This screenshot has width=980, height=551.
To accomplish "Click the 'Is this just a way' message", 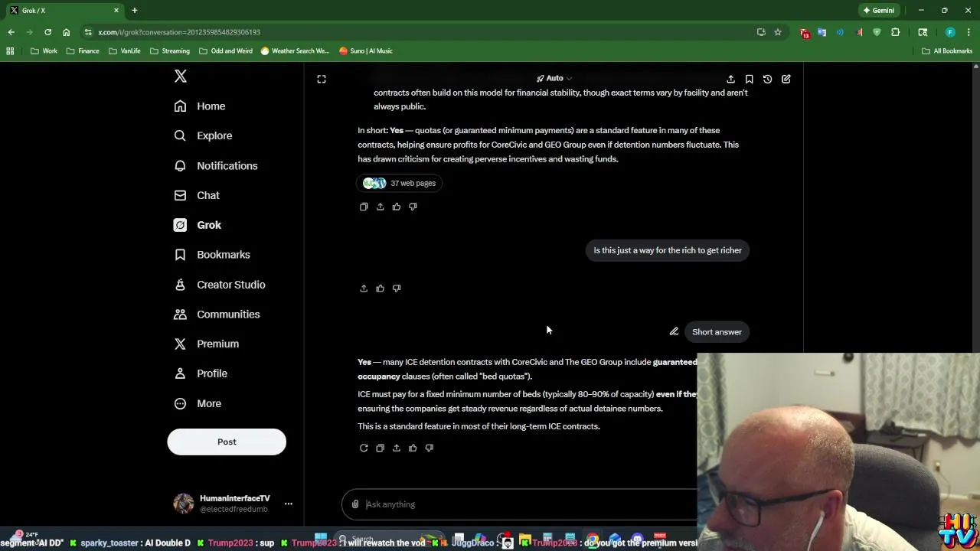I will [x=668, y=250].
